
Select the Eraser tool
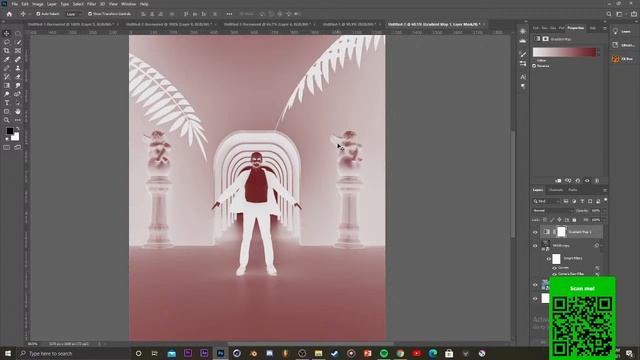click(18, 77)
